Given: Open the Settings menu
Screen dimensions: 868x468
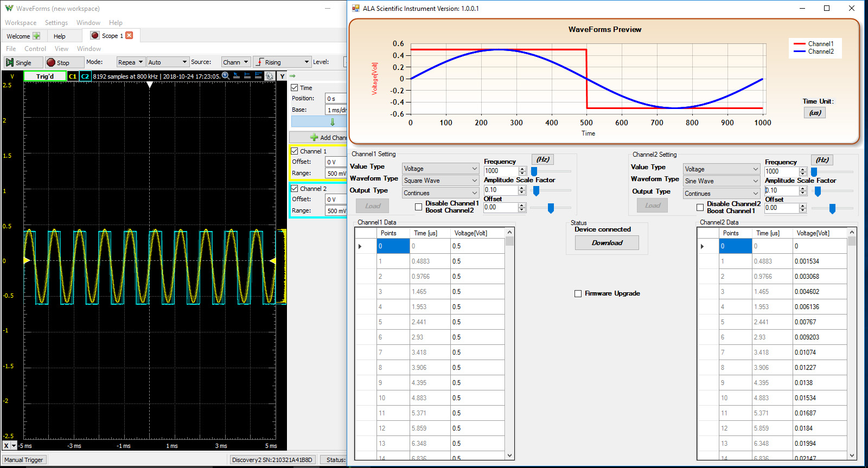Looking at the screenshot, I should [x=56, y=23].
